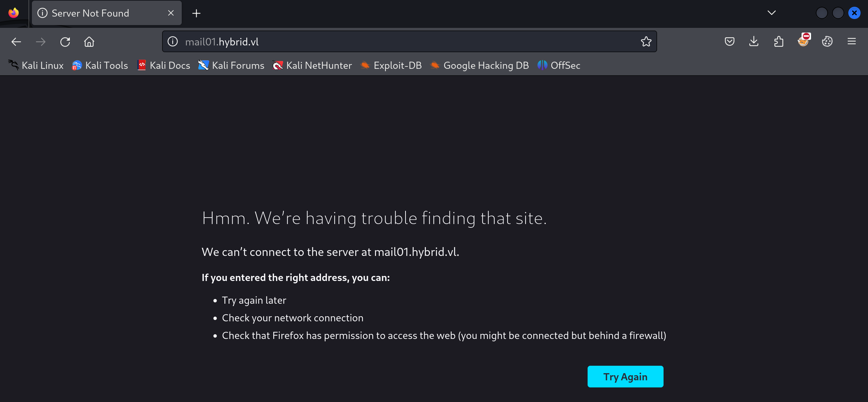Show site information for mail01.hybrid.vl
The height and width of the screenshot is (402, 868).
[x=173, y=42]
